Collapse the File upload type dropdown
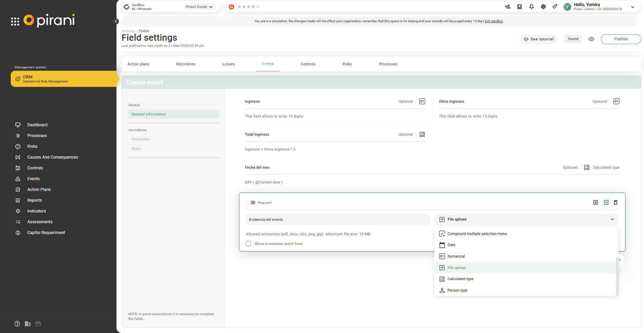644x333 pixels. click(x=612, y=219)
